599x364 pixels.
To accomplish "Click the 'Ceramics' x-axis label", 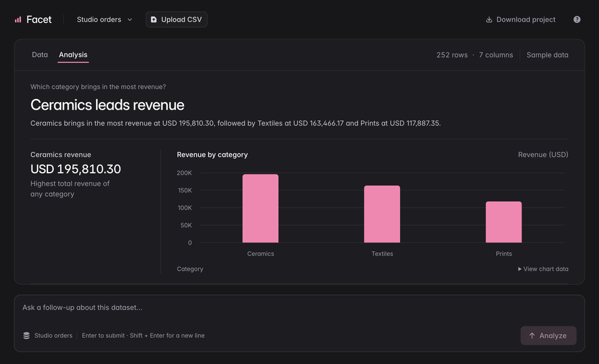I will pyautogui.click(x=261, y=254).
